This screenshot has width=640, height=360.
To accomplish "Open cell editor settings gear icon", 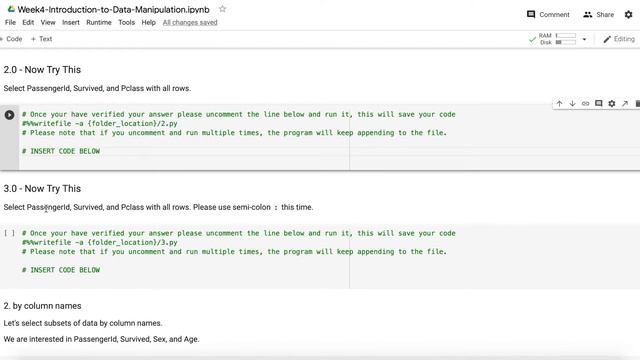I will coord(611,104).
